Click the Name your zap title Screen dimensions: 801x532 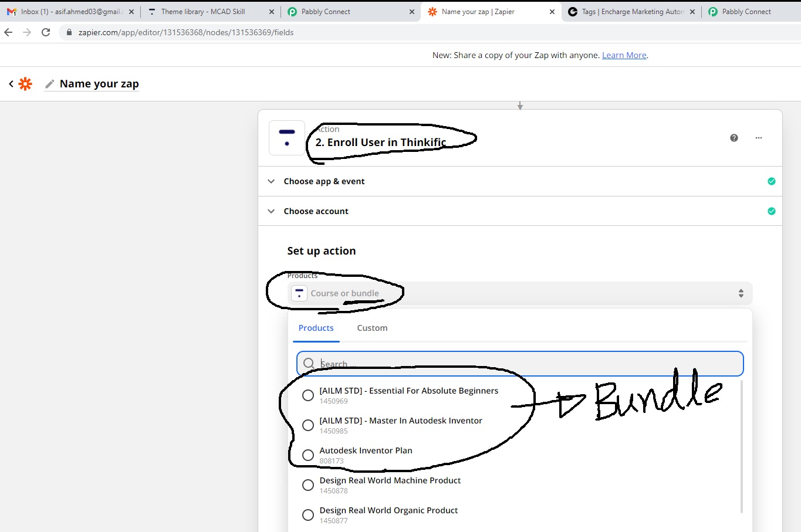(99, 84)
